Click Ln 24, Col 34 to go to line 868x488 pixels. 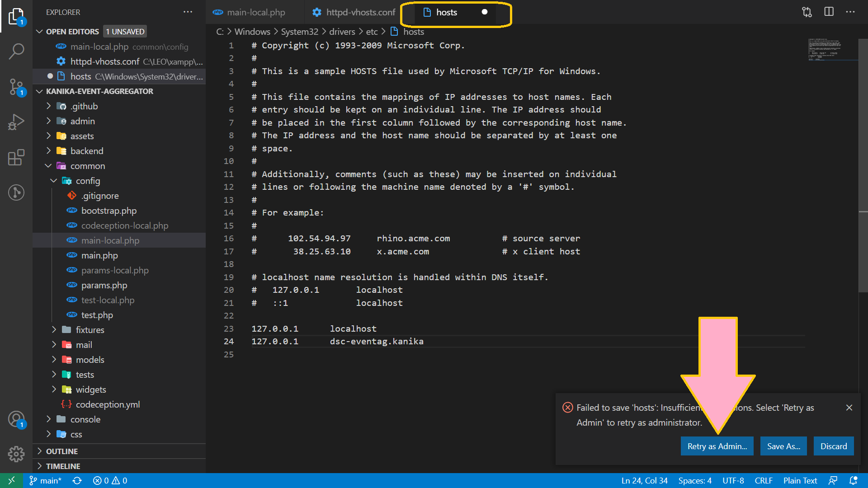pyautogui.click(x=644, y=480)
